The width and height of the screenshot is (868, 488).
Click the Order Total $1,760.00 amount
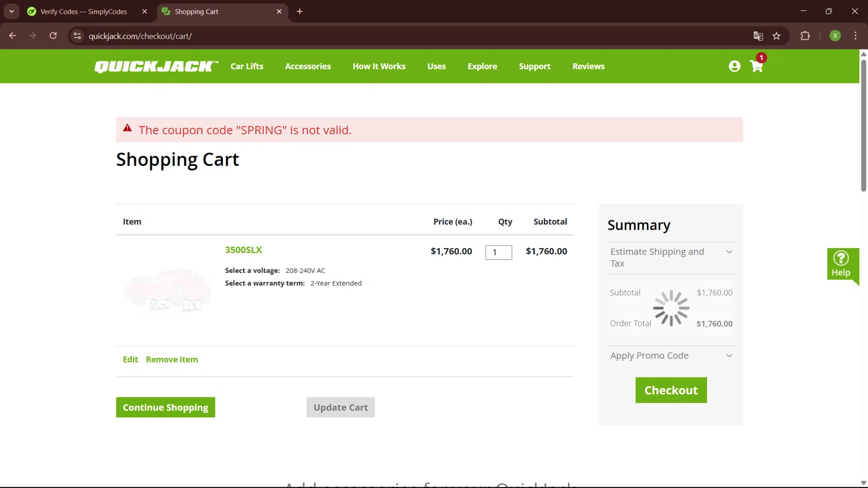pyautogui.click(x=714, y=324)
